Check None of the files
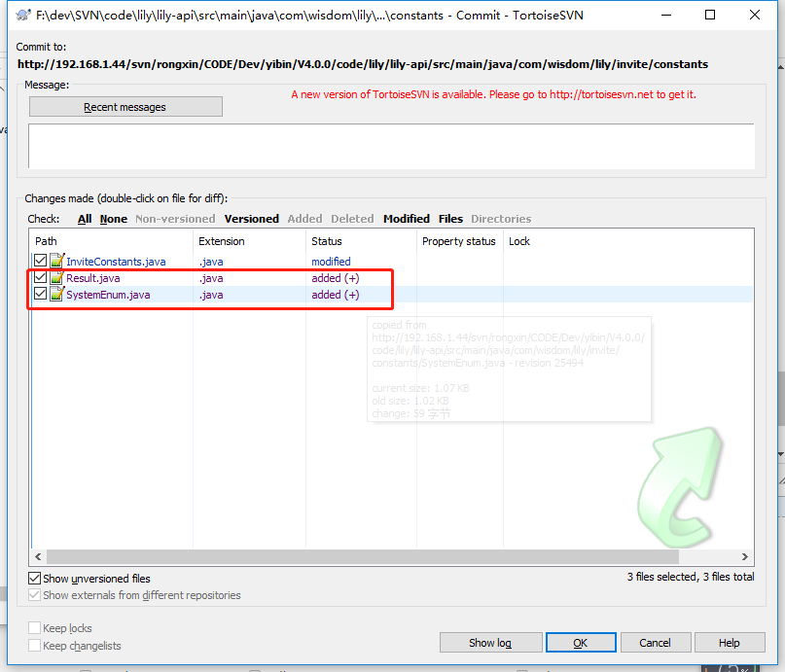Screen dimensions: 785x672 [x=114, y=219]
